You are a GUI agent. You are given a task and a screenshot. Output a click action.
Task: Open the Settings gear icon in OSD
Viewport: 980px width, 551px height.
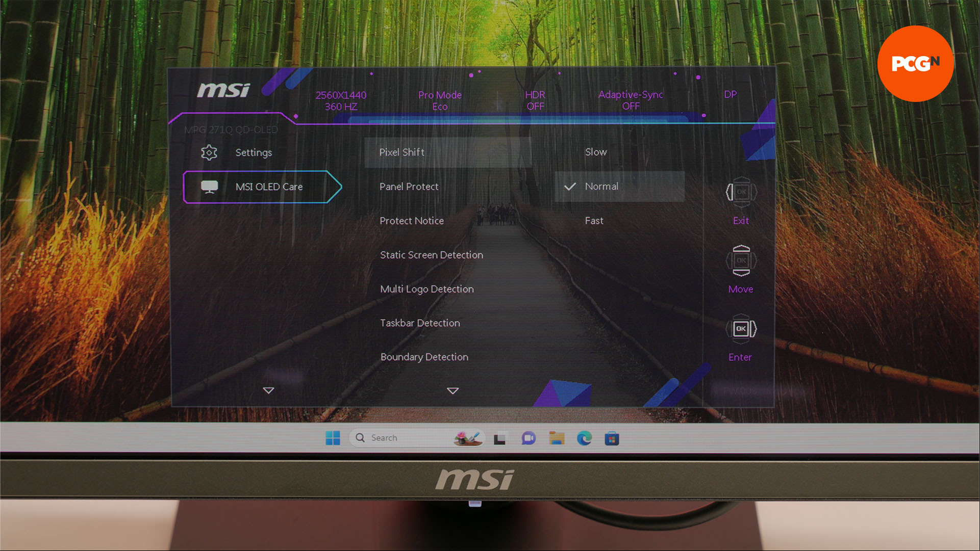[x=209, y=152]
